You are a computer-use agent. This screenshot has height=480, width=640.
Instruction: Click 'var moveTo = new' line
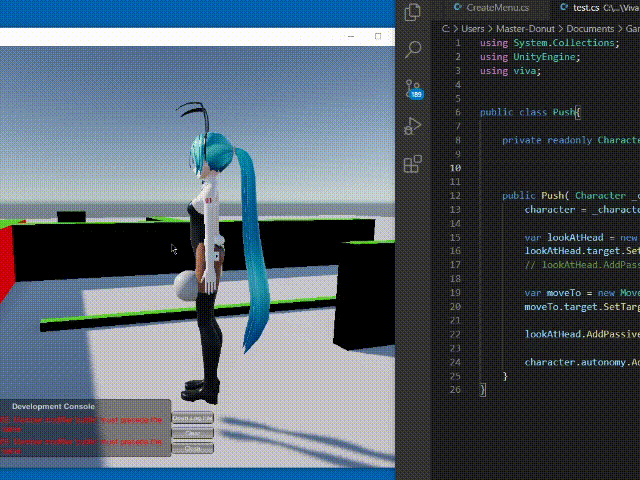[x=582, y=293]
